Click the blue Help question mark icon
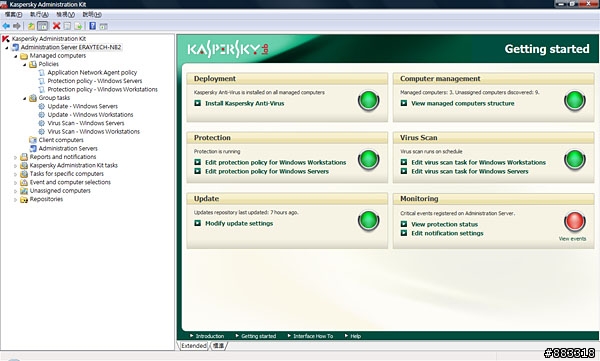This screenshot has height=361, width=600. (x=93, y=26)
